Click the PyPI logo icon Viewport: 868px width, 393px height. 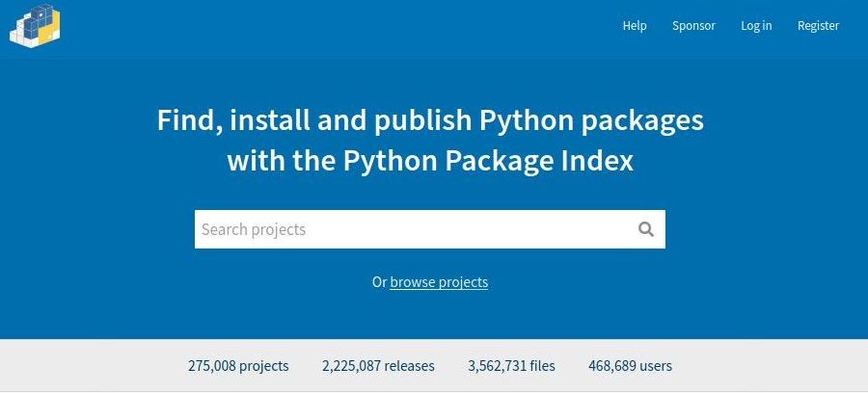pos(35,25)
